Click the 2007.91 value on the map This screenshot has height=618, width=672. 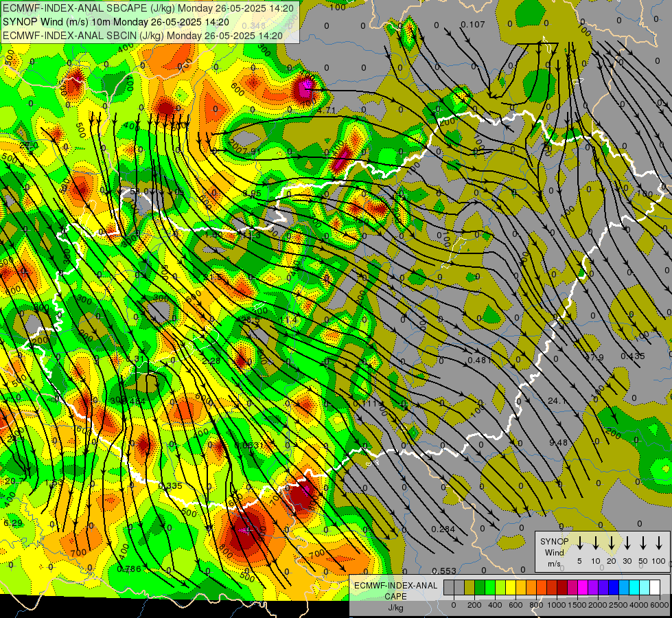tap(244, 148)
